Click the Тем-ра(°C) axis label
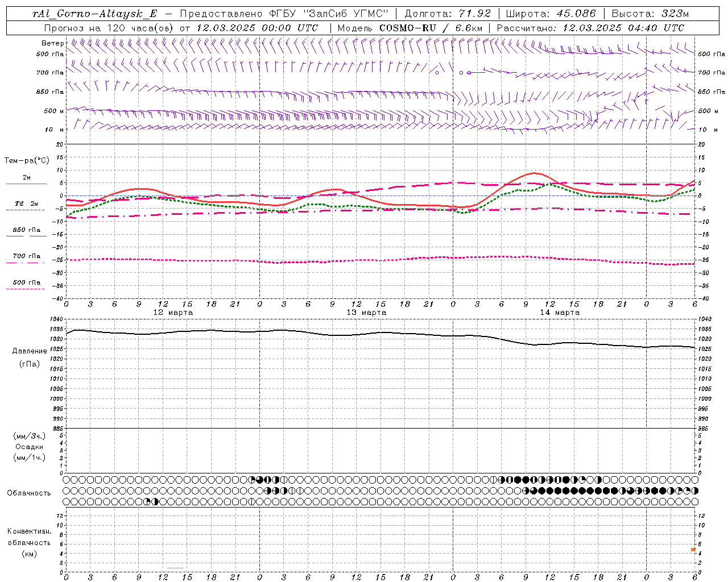 click(27, 161)
